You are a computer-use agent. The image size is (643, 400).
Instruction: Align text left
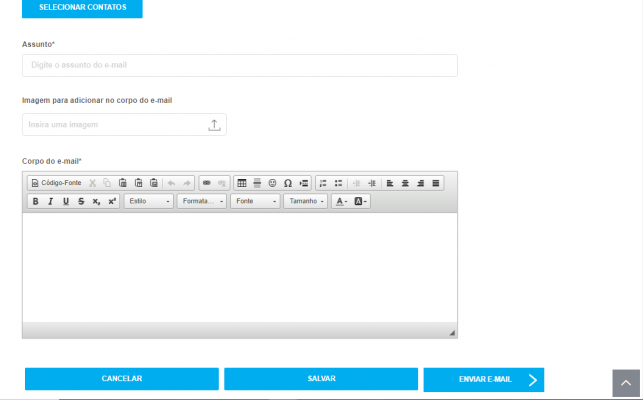[390, 183]
